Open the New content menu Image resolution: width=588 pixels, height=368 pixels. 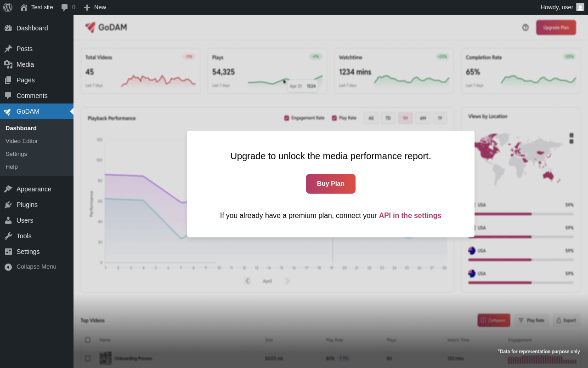[95, 7]
